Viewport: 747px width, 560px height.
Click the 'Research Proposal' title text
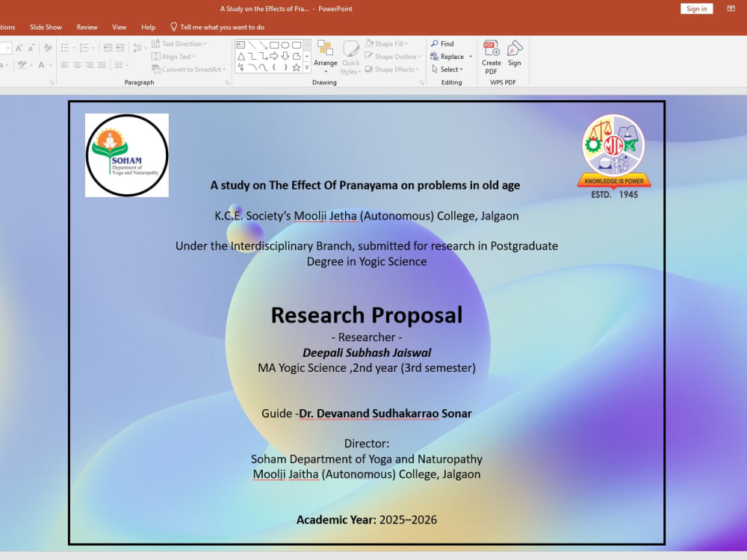coord(366,315)
